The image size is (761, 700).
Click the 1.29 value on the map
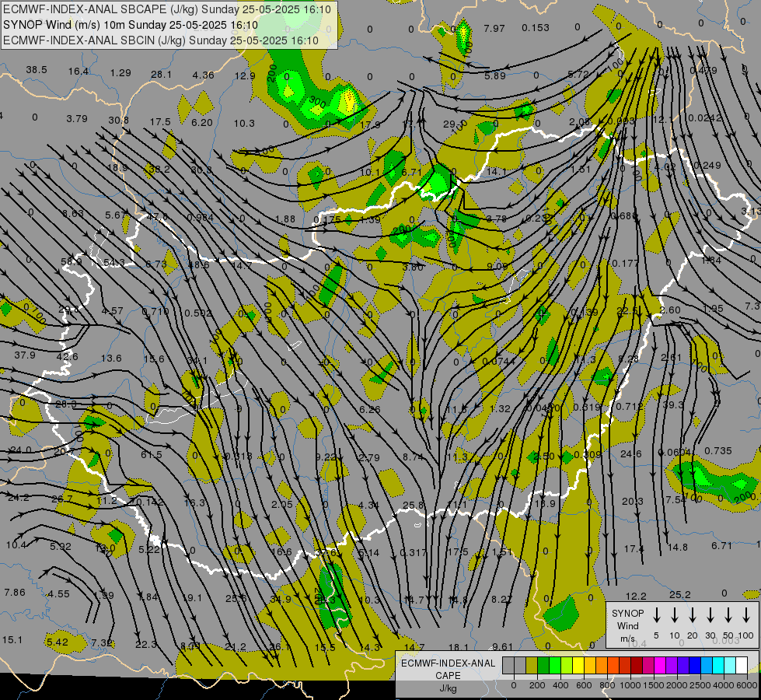[120, 73]
